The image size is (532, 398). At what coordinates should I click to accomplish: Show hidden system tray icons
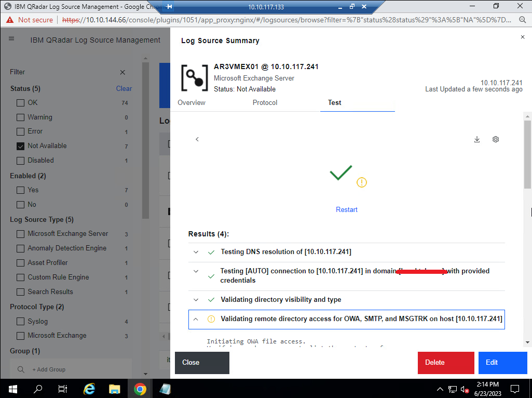pos(440,389)
